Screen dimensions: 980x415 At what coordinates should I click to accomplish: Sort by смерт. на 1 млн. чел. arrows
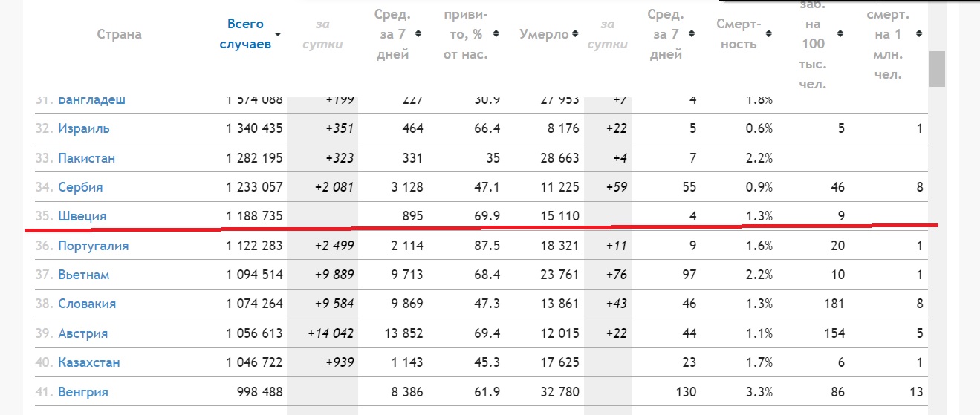coord(919,34)
